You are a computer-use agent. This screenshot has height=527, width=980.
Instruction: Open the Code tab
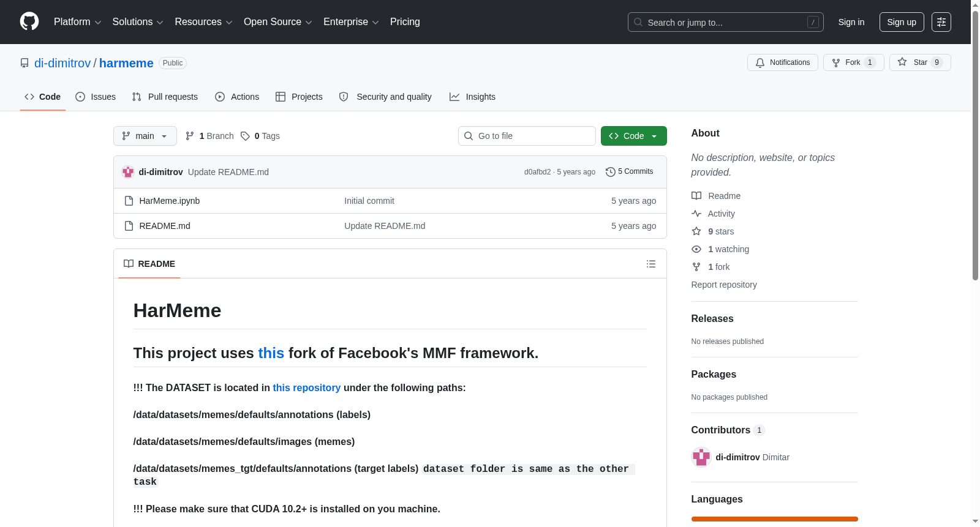coord(43,97)
